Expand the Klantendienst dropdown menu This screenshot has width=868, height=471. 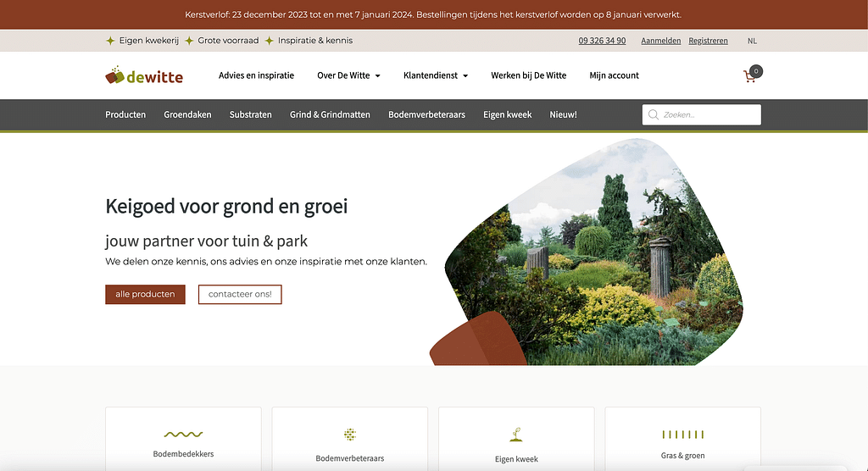coord(436,75)
